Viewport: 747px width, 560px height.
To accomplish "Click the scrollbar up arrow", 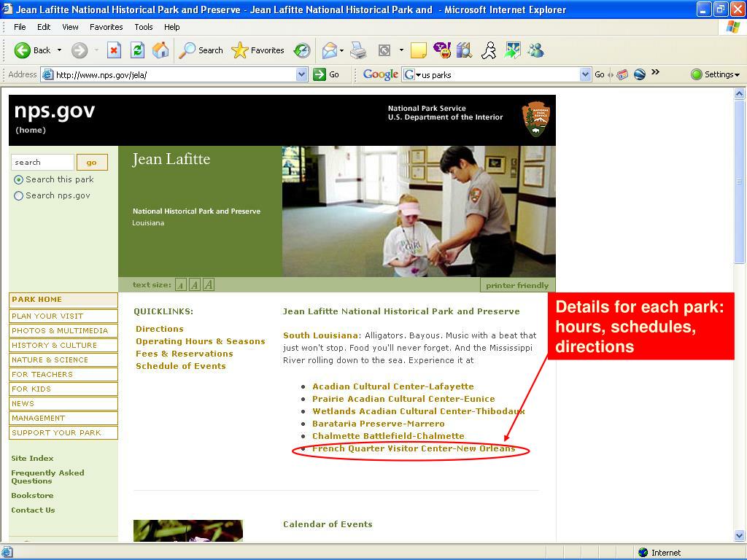I will click(x=740, y=93).
